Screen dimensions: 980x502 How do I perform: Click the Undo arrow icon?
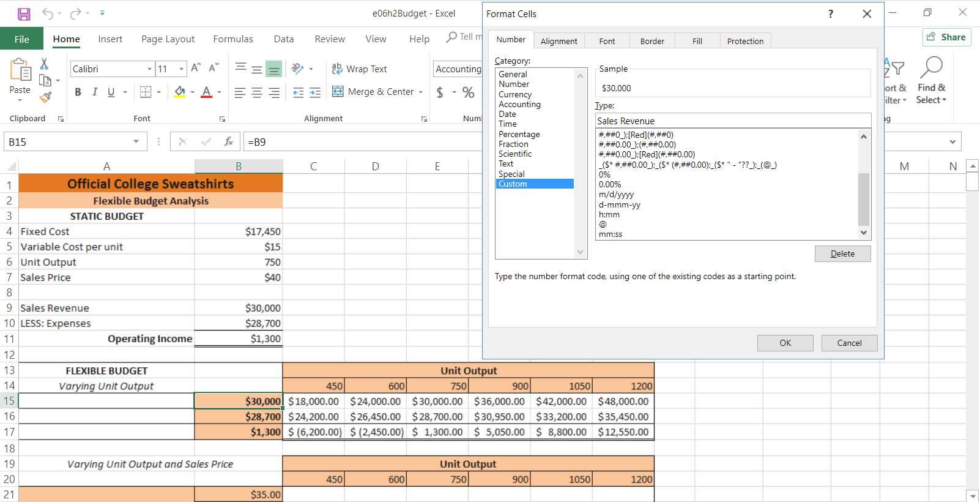click(48, 13)
